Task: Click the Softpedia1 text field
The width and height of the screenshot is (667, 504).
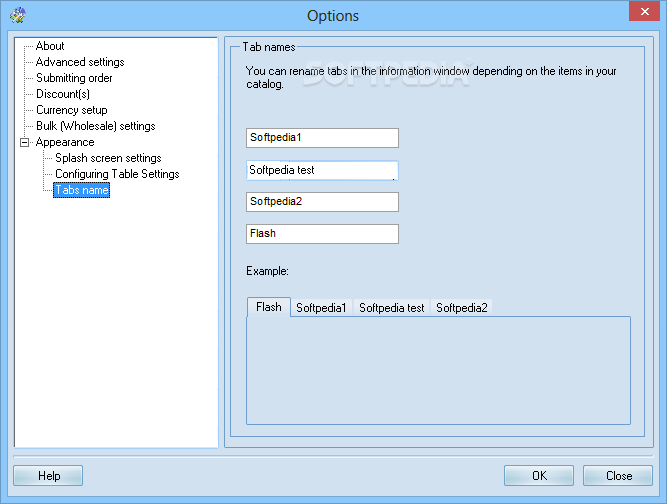Action: [x=322, y=138]
